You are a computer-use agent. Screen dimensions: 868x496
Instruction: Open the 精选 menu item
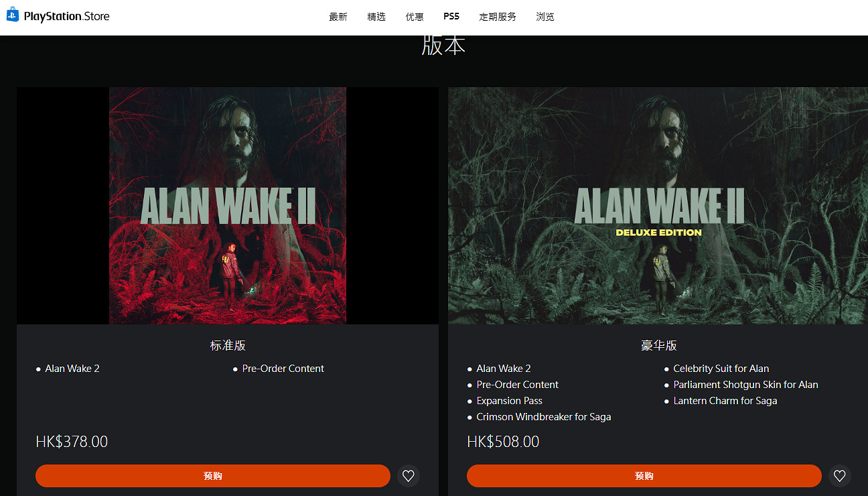click(376, 17)
